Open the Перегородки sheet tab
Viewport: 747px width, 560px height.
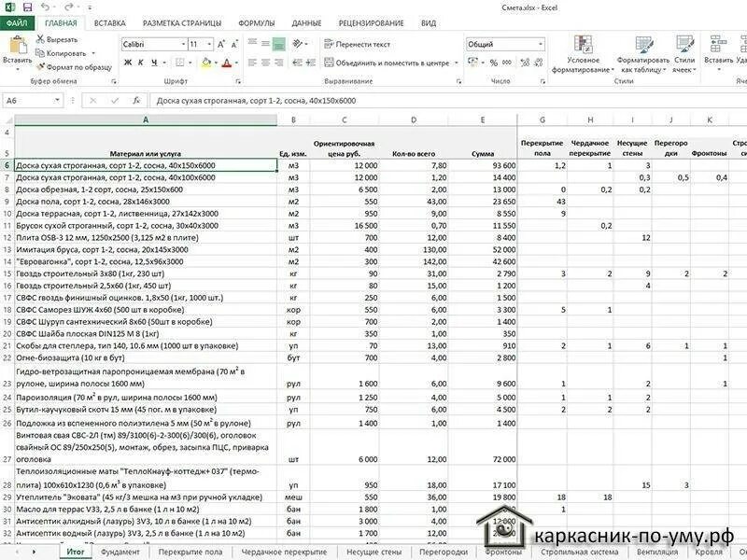point(443,552)
